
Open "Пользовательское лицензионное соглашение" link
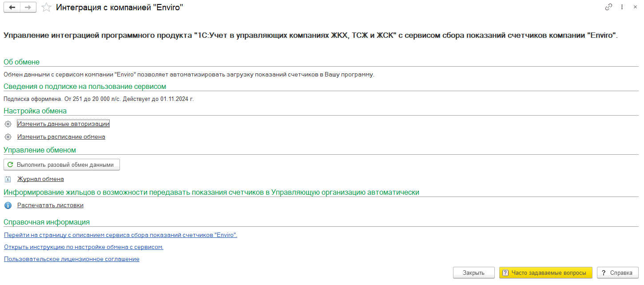pos(72,259)
